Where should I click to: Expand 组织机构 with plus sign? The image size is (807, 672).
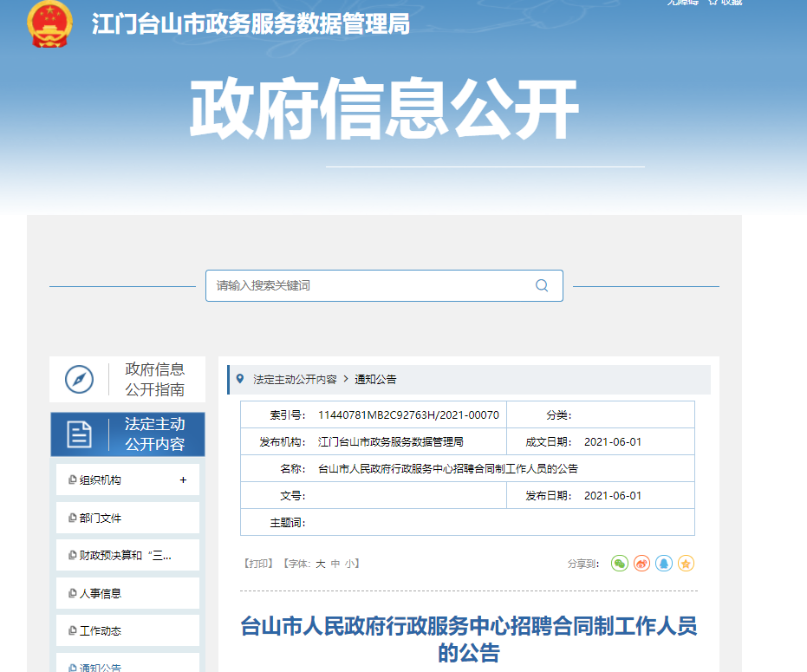pos(183,480)
